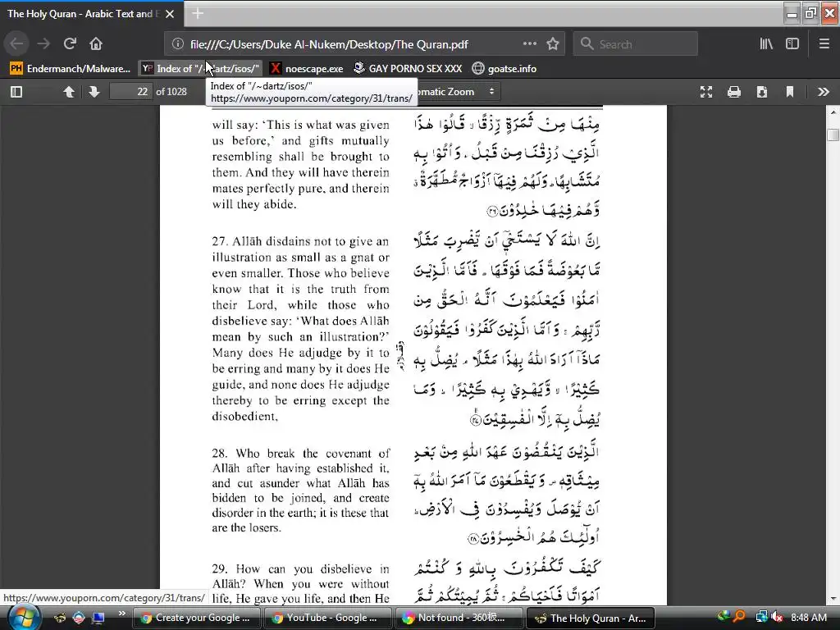Go forward with the forward arrow
This screenshot has width=840, height=630.
pyautogui.click(x=43, y=44)
